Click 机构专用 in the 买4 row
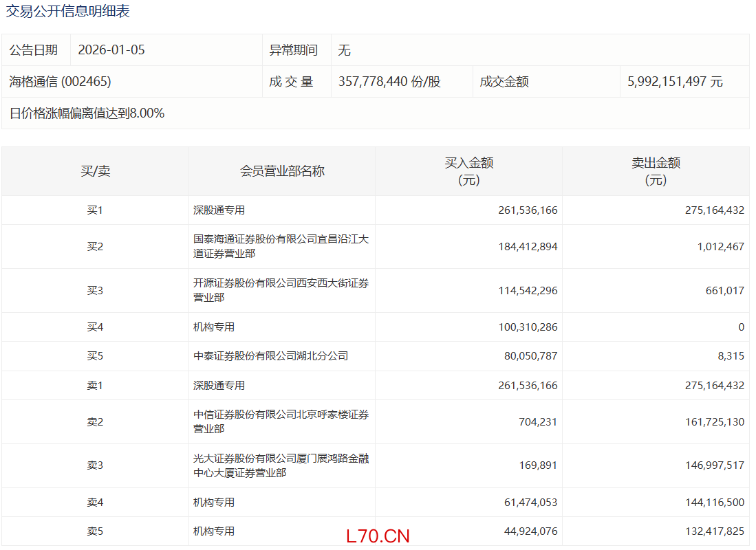 213,327
